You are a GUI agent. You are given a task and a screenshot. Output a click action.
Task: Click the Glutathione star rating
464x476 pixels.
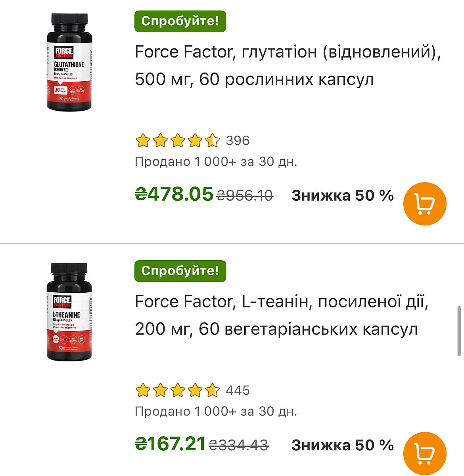177,140
